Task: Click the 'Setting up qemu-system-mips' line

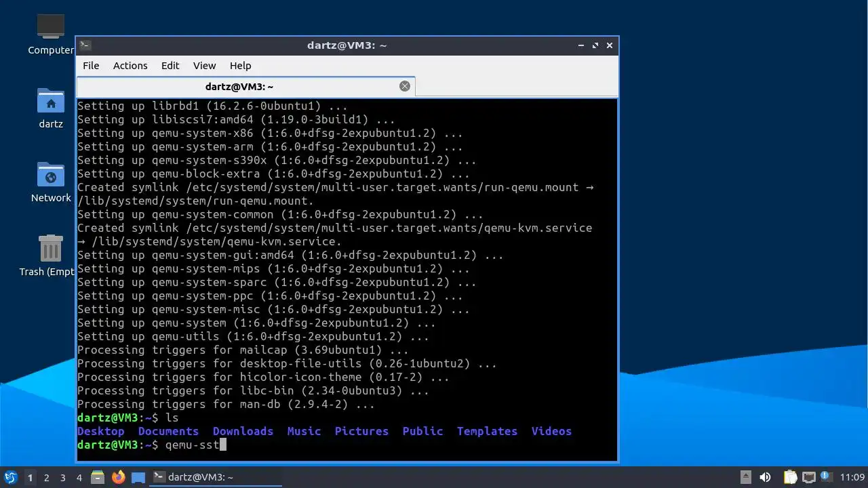Action: (273, 268)
